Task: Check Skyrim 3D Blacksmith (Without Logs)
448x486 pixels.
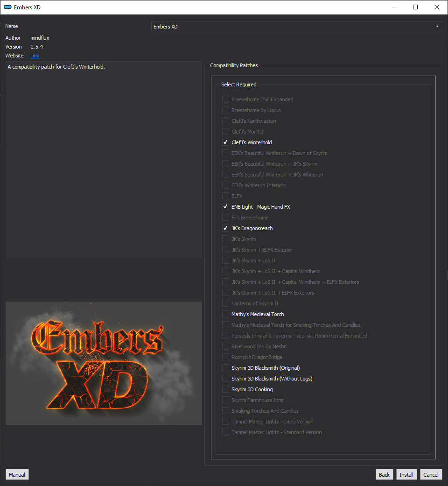Action: click(225, 379)
